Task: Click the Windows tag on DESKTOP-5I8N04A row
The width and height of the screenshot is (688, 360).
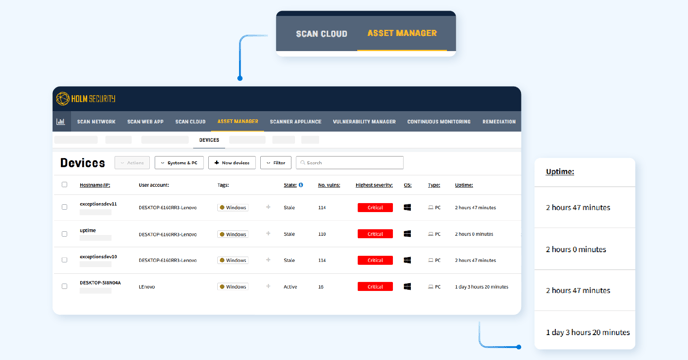Action: point(233,287)
